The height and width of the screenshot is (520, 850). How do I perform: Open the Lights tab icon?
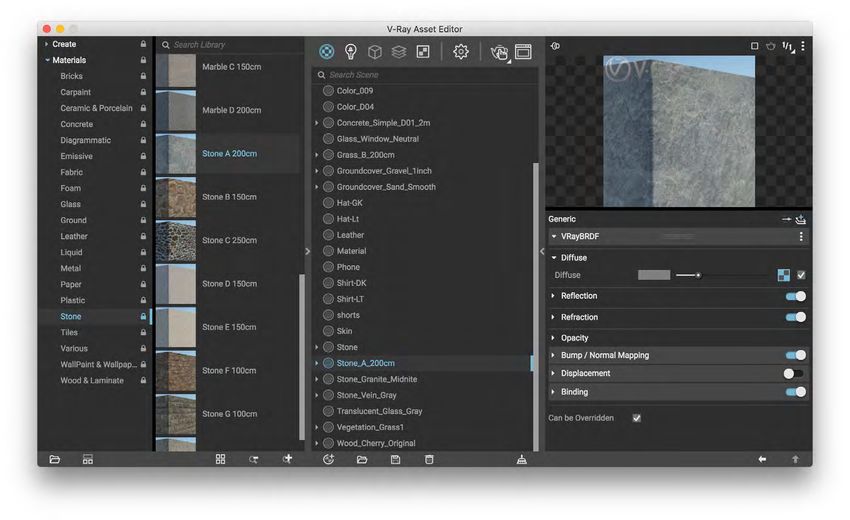point(351,52)
